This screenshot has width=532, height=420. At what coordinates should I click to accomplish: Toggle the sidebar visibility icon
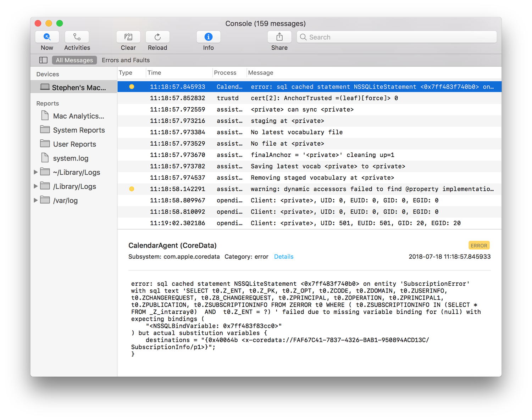43,60
